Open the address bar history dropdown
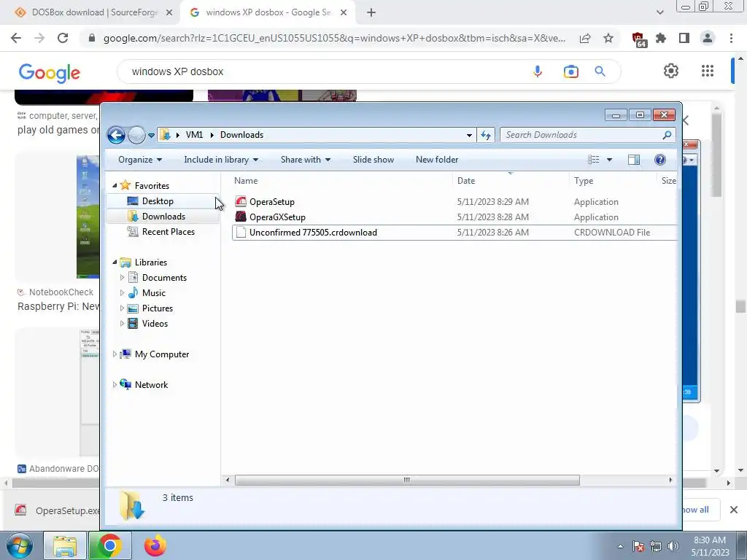This screenshot has height=560, width=747. pos(469,135)
